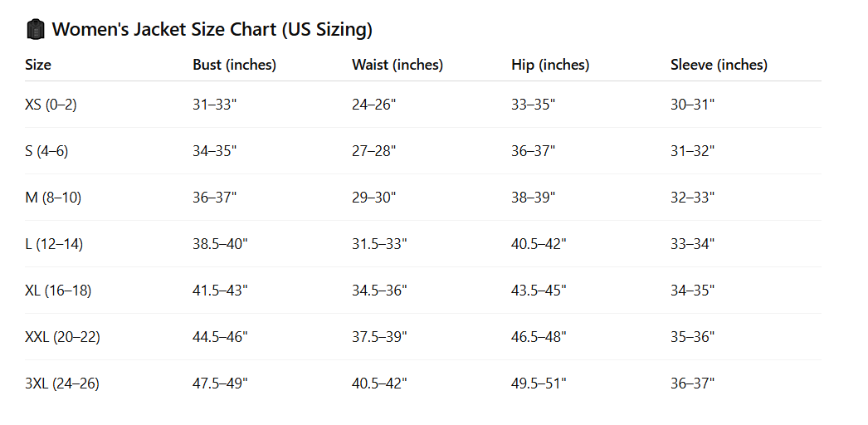Click the Bust (inches) column header

click(234, 65)
